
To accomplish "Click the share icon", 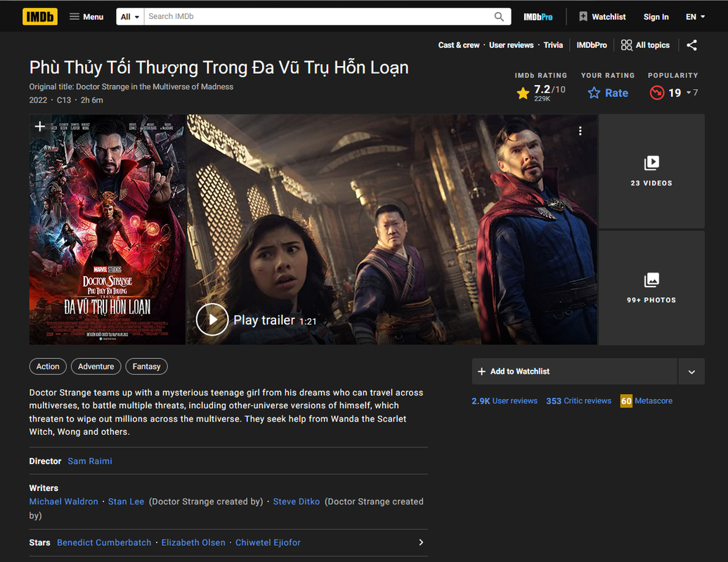I will click(x=691, y=45).
